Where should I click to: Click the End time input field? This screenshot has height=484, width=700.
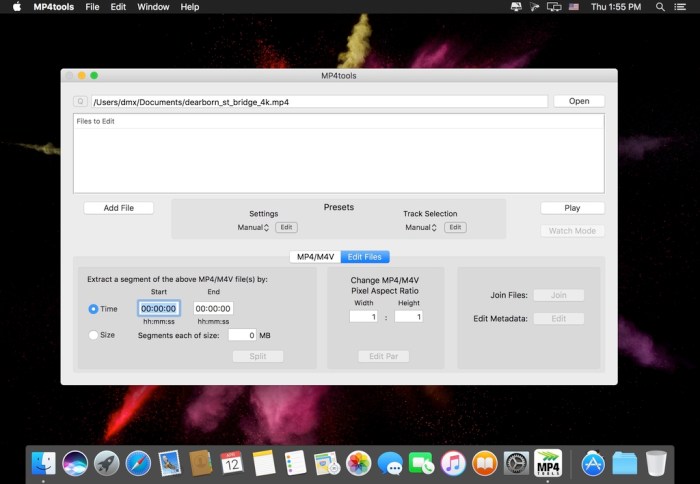[213, 309]
